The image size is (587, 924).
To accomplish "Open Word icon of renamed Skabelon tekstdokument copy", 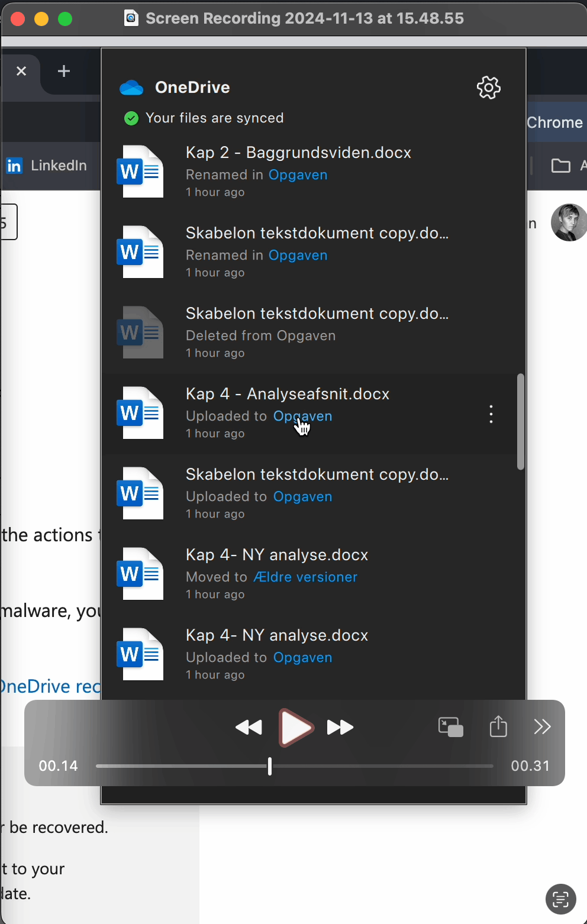I will point(140,252).
